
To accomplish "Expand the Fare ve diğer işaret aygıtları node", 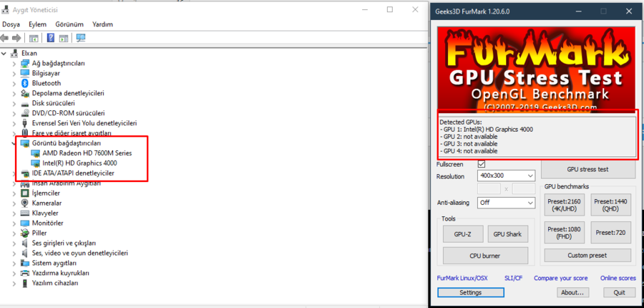I will [14, 133].
